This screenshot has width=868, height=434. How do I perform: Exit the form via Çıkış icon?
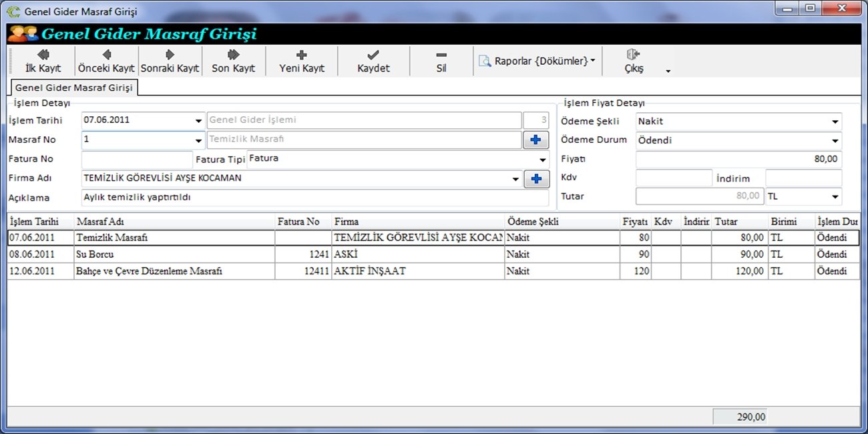(x=633, y=61)
